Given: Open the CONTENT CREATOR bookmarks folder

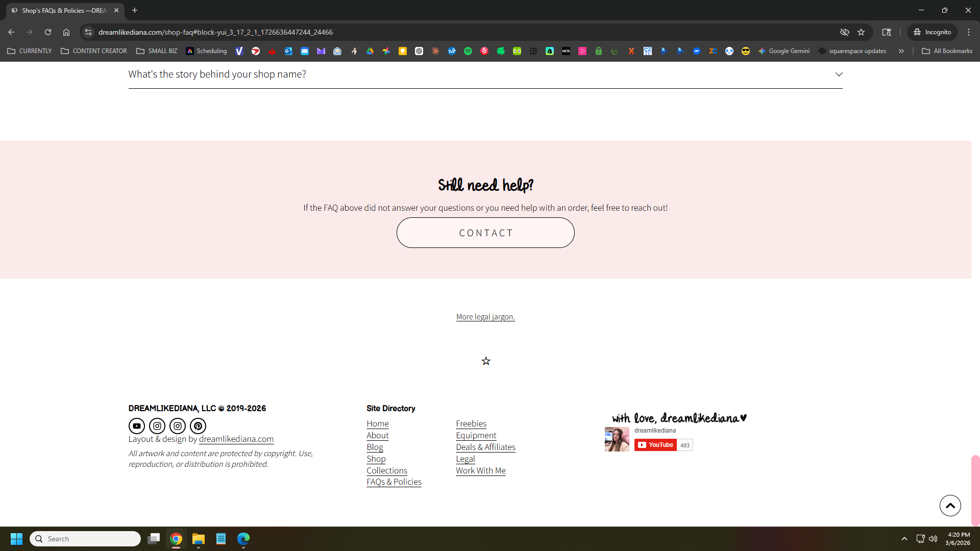Looking at the screenshot, I should [94, 51].
